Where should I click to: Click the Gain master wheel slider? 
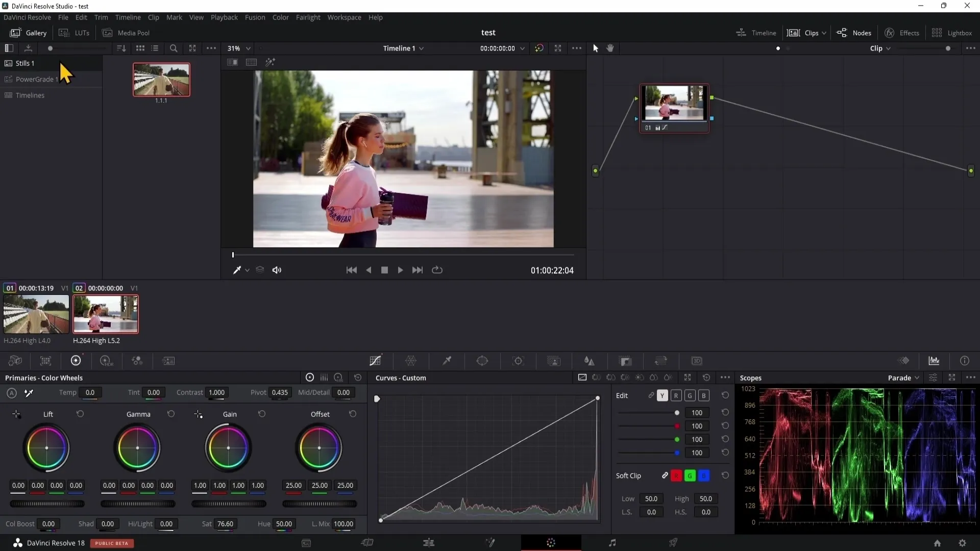[x=229, y=504]
